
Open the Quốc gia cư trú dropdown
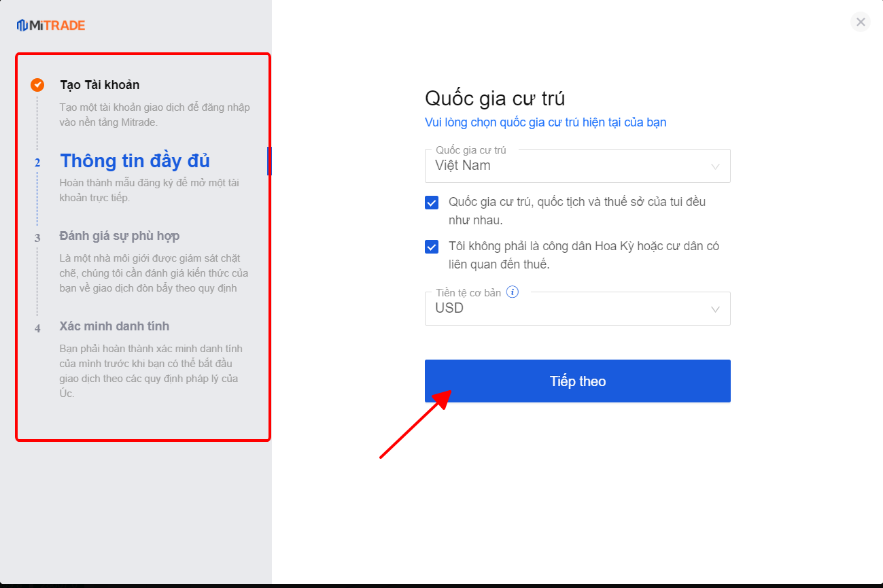click(578, 166)
